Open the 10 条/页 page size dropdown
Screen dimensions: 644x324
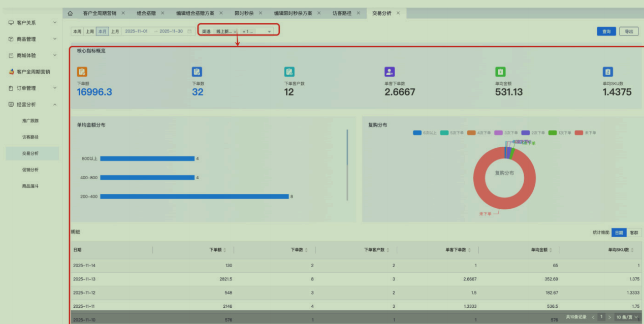point(627,317)
